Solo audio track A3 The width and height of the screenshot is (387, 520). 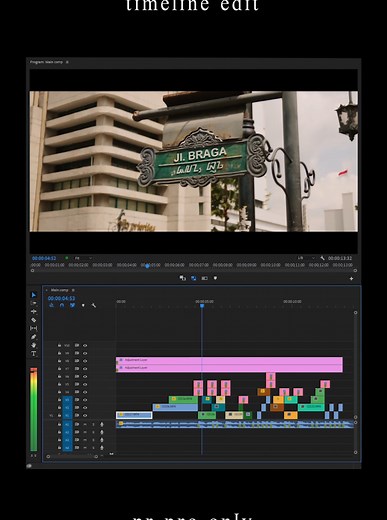click(94, 440)
